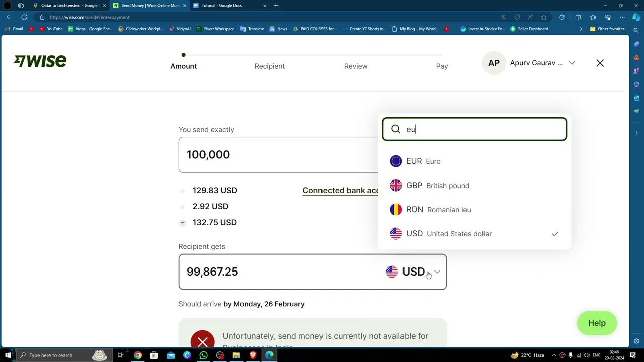Click the chevron next to USD
The width and height of the screenshot is (644, 362).
pyautogui.click(x=437, y=272)
